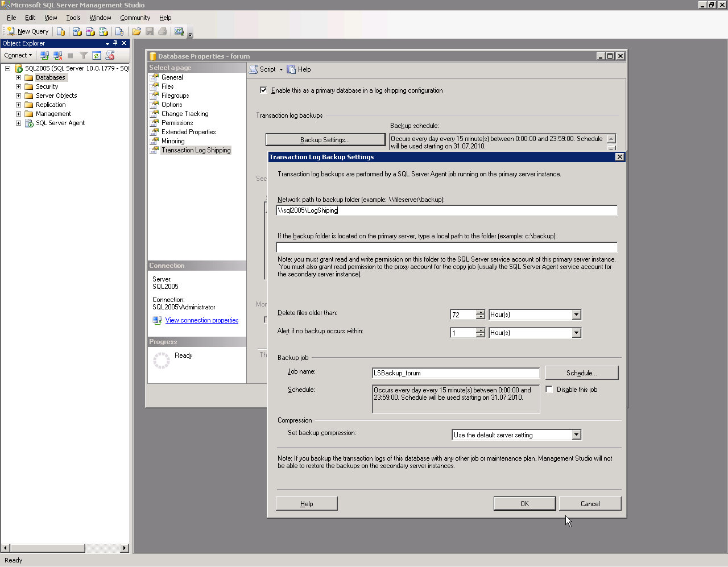This screenshot has width=728, height=567.
Task: Click the Job name text field
Action: [x=456, y=373]
